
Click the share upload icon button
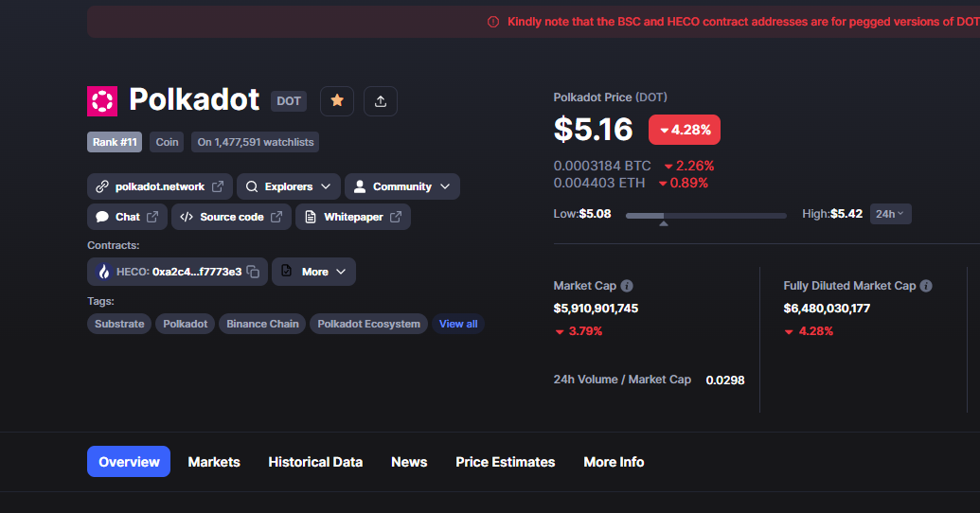point(380,100)
